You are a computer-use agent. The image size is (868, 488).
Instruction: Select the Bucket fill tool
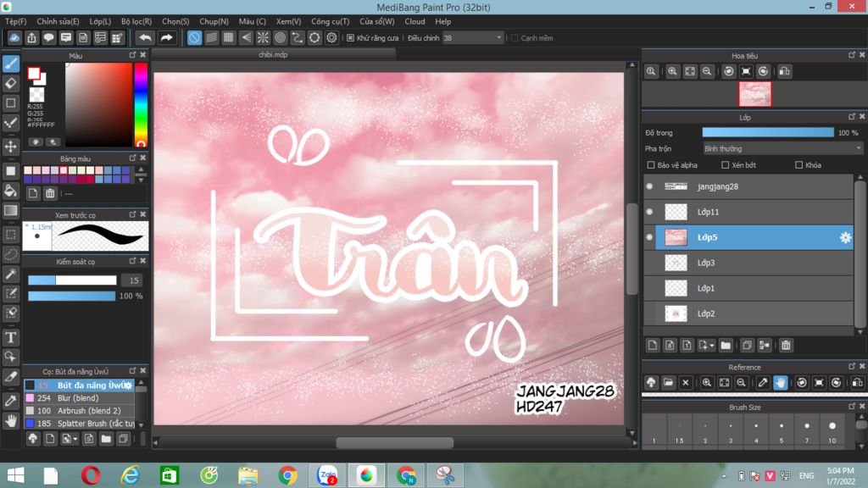pos(10,191)
